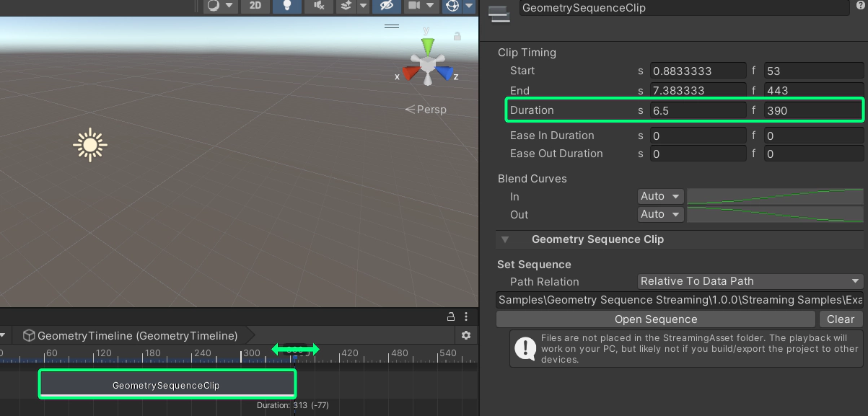
Task: Click the scene camera settings icon
Action: click(x=414, y=6)
